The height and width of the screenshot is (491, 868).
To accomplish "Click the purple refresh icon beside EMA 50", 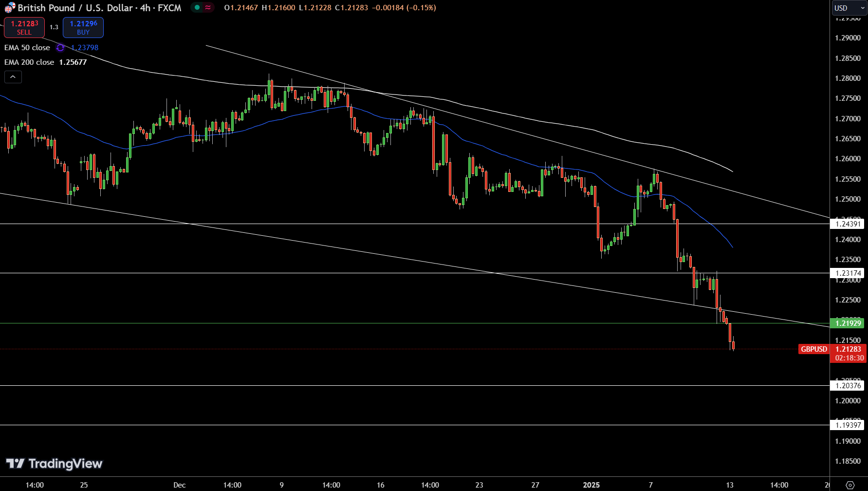I will [x=60, y=48].
